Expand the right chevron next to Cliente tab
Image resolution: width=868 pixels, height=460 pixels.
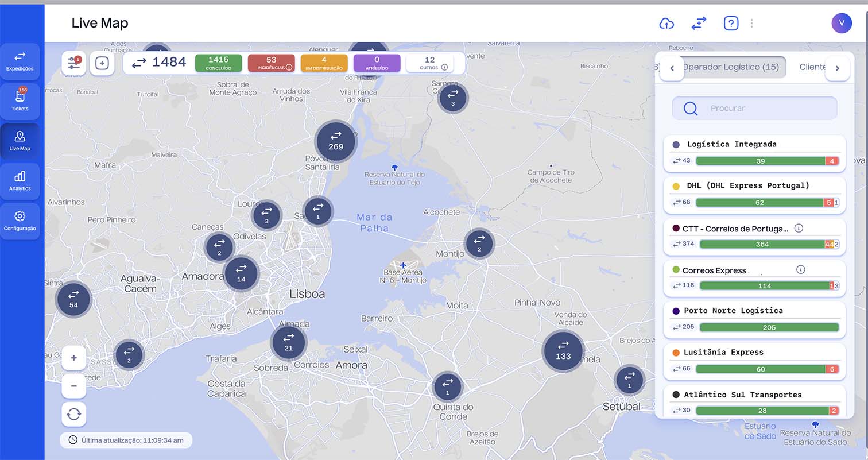click(838, 68)
